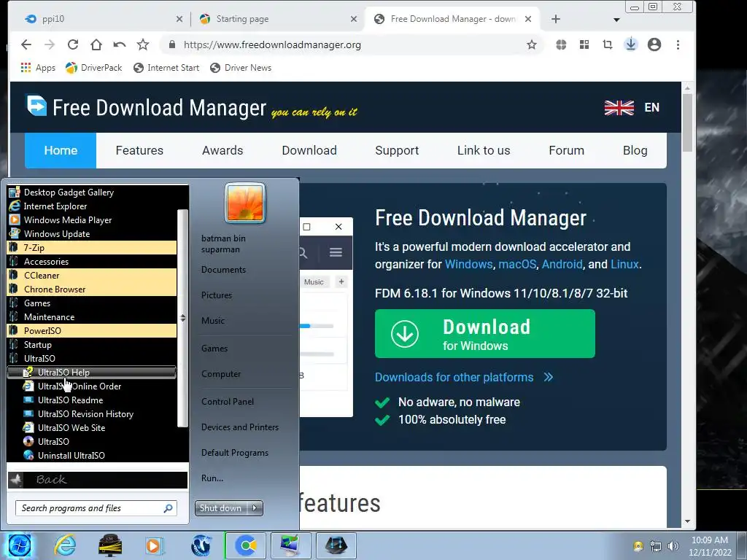Image resolution: width=747 pixels, height=560 pixels.
Task: Click the crop screenshot tool icon
Action: 608,44
